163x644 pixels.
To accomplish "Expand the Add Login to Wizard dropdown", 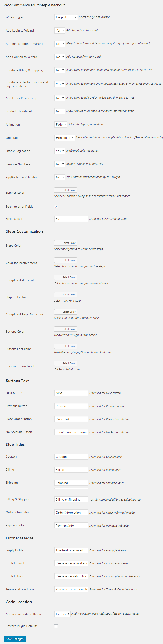I will pos(60,30).
